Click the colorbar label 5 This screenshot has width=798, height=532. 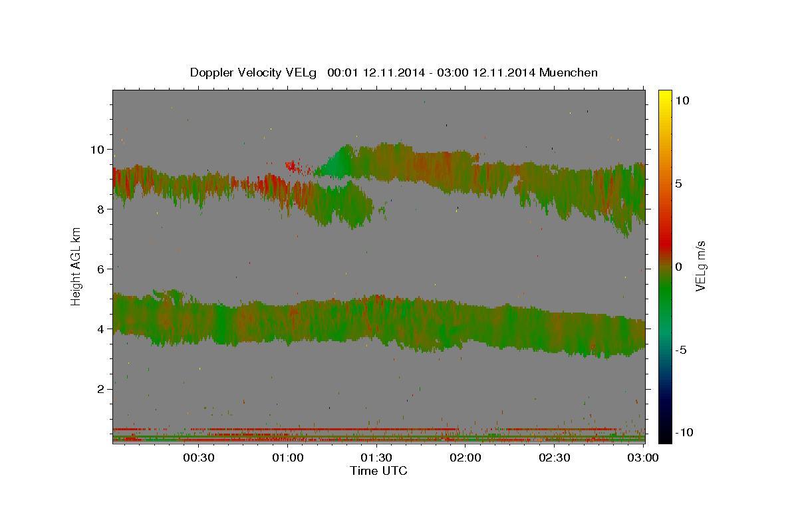pos(678,184)
